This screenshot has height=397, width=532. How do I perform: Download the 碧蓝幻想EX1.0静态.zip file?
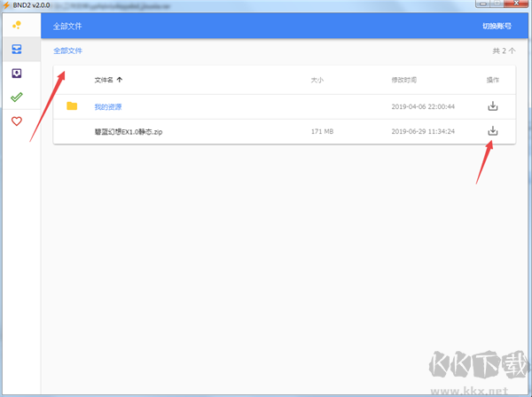tap(493, 131)
